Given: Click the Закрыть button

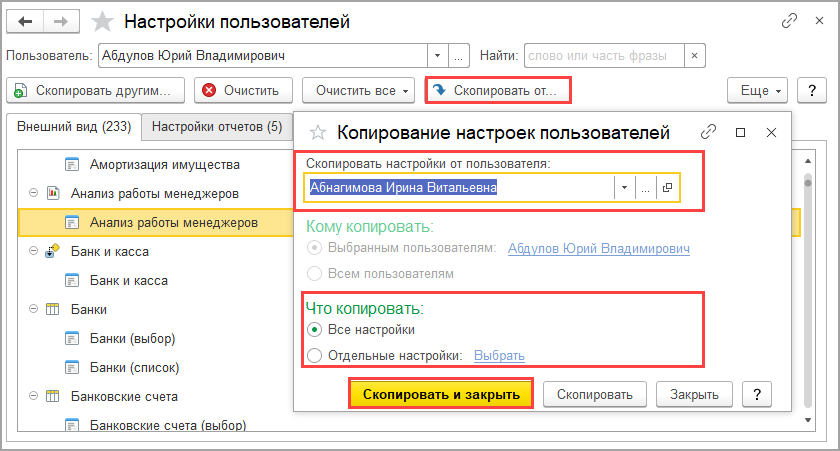Looking at the screenshot, I should [694, 395].
